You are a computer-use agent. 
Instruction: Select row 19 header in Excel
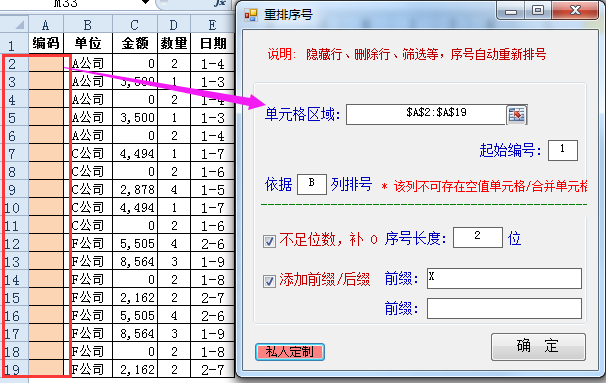14,369
